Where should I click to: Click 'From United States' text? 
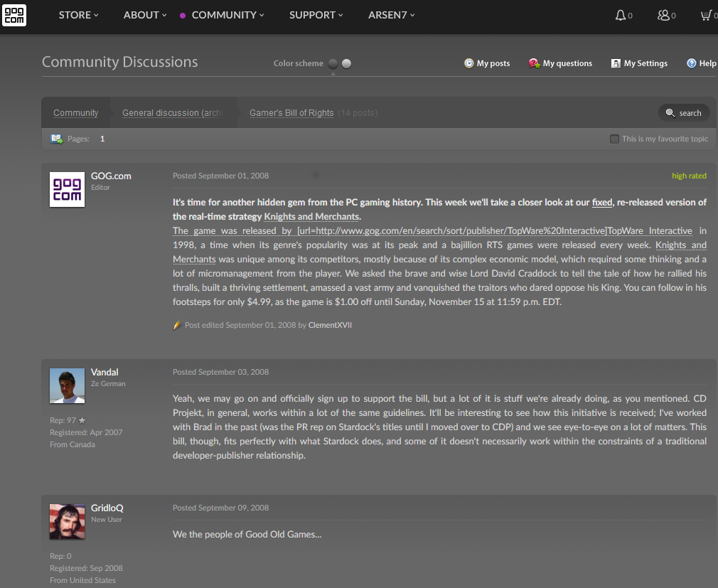[82, 580]
